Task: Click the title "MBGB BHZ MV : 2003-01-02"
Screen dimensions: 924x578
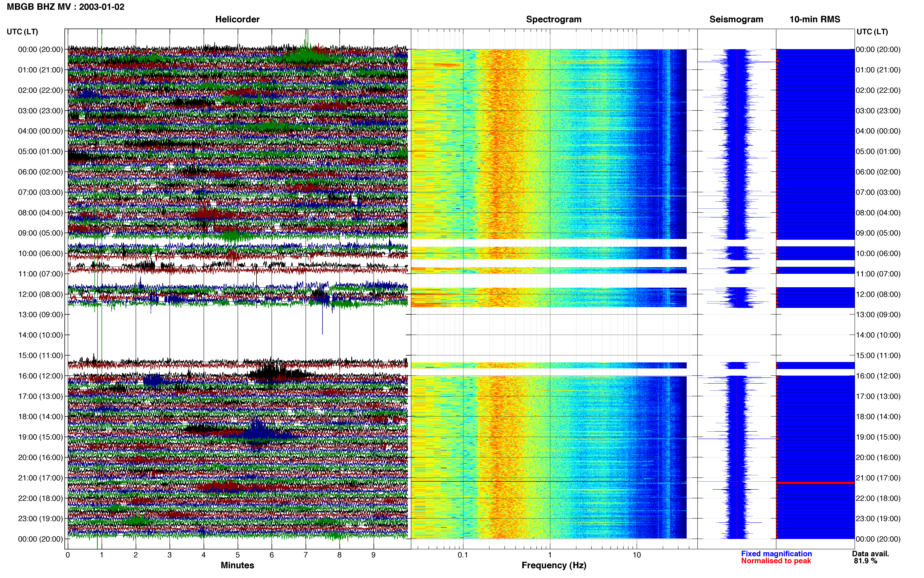Action: click(x=65, y=7)
